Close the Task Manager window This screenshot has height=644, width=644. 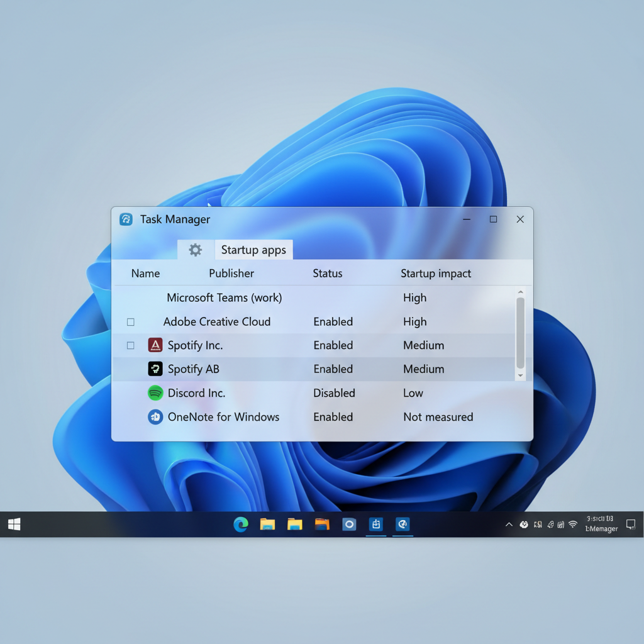click(x=520, y=219)
